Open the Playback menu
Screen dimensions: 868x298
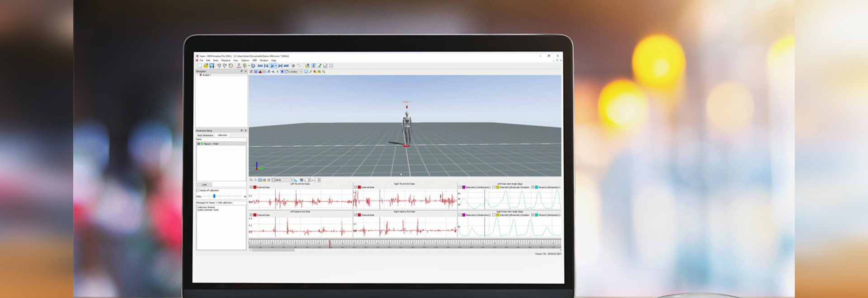pos(226,61)
